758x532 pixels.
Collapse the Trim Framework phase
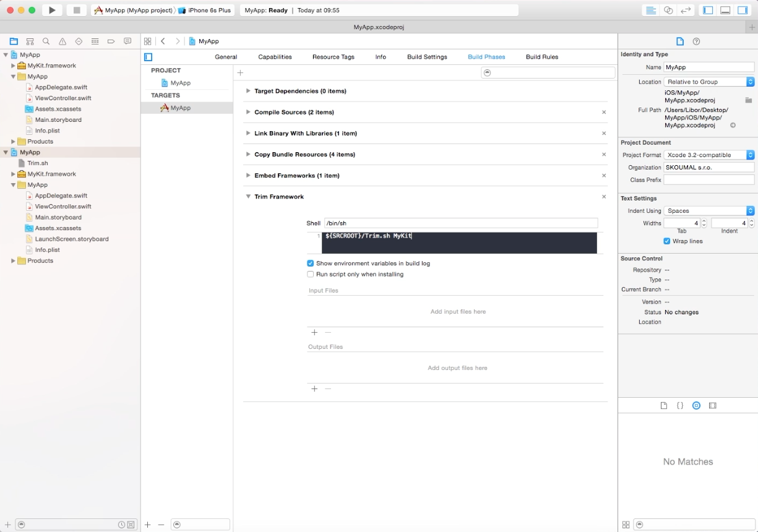[x=248, y=197]
